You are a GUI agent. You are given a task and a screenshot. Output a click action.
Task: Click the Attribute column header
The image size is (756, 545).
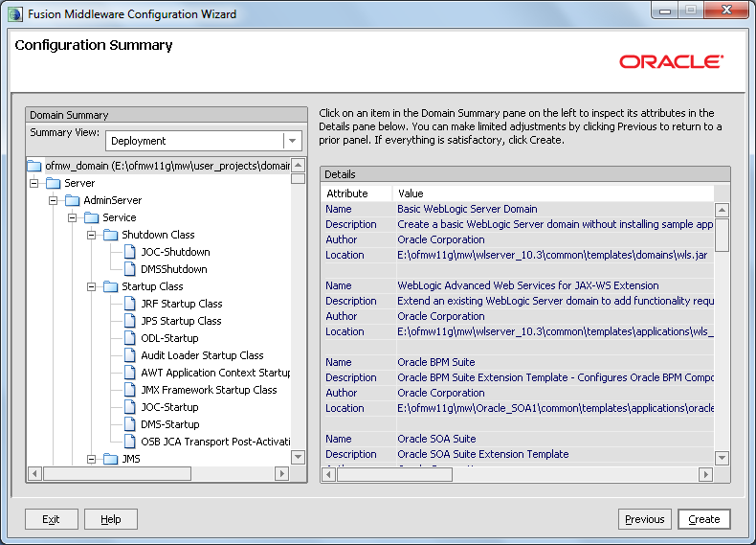coord(357,193)
